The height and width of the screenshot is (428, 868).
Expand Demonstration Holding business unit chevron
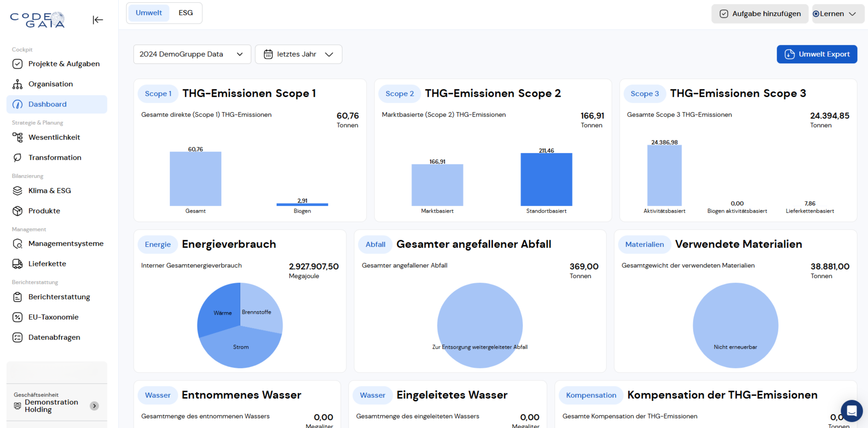(x=94, y=406)
